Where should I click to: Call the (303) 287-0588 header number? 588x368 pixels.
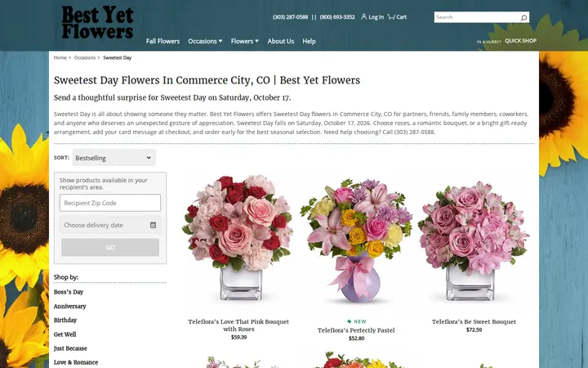(x=290, y=17)
